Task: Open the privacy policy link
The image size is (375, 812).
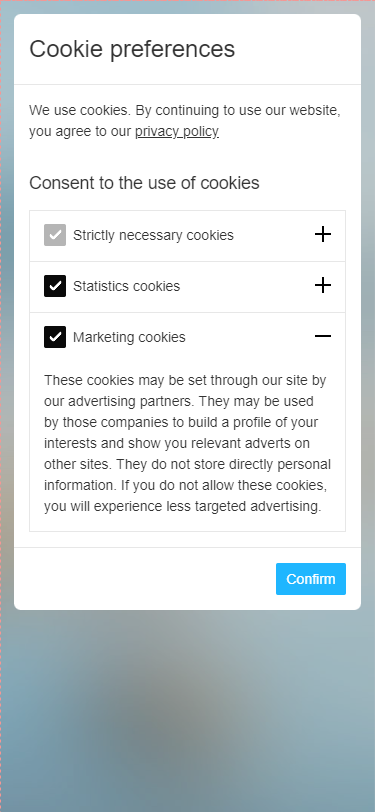Action: pyautogui.click(x=177, y=132)
